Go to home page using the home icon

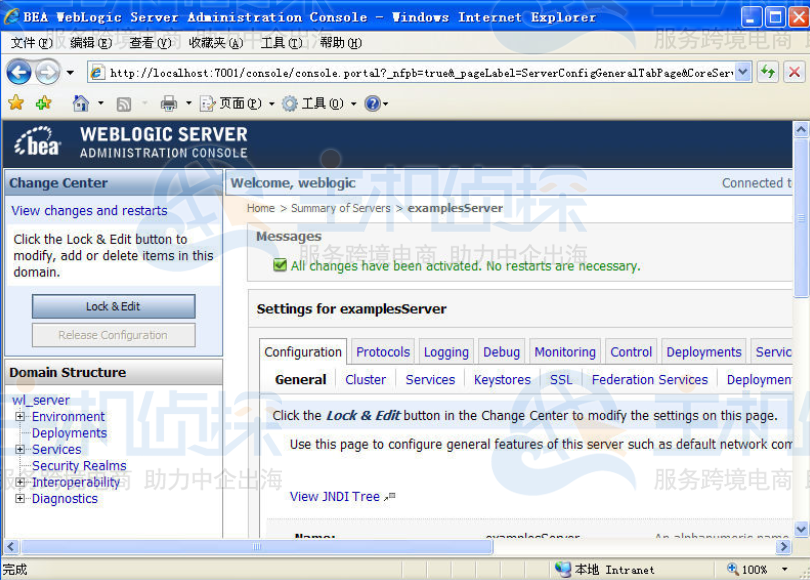point(80,103)
